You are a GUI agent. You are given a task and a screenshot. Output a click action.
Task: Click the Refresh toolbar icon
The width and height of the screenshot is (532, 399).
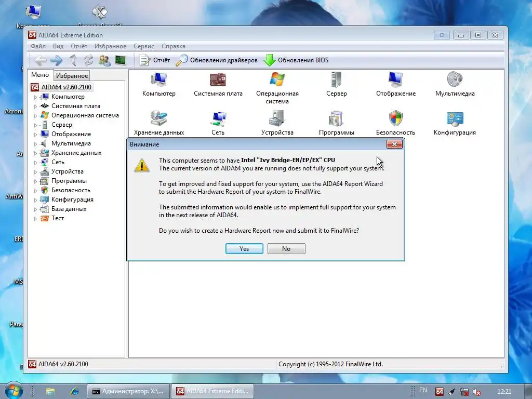tap(88, 60)
